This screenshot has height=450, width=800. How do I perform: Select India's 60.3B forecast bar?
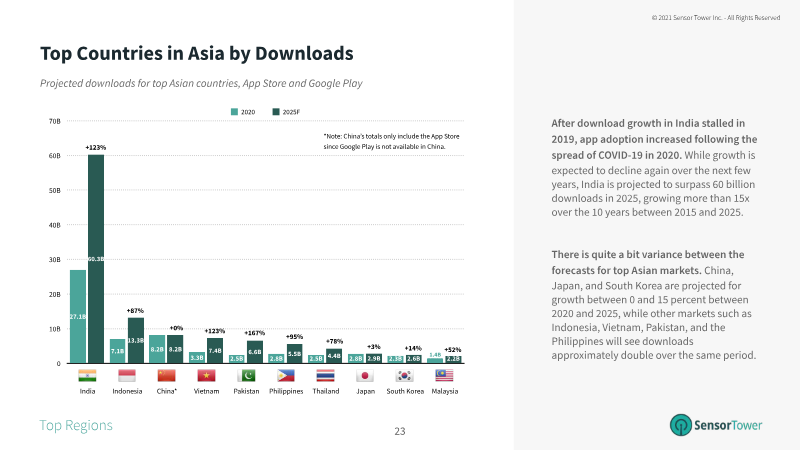(96, 258)
